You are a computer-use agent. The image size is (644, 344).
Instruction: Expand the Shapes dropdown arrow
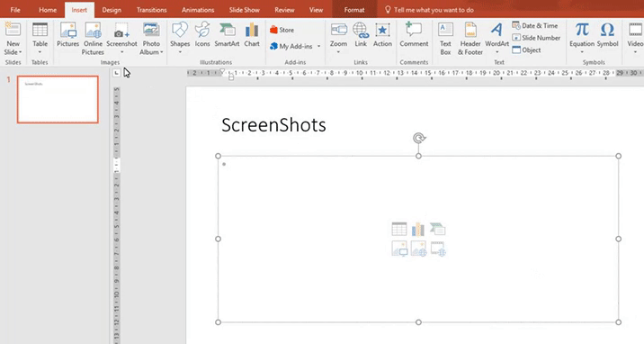(x=180, y=52)
